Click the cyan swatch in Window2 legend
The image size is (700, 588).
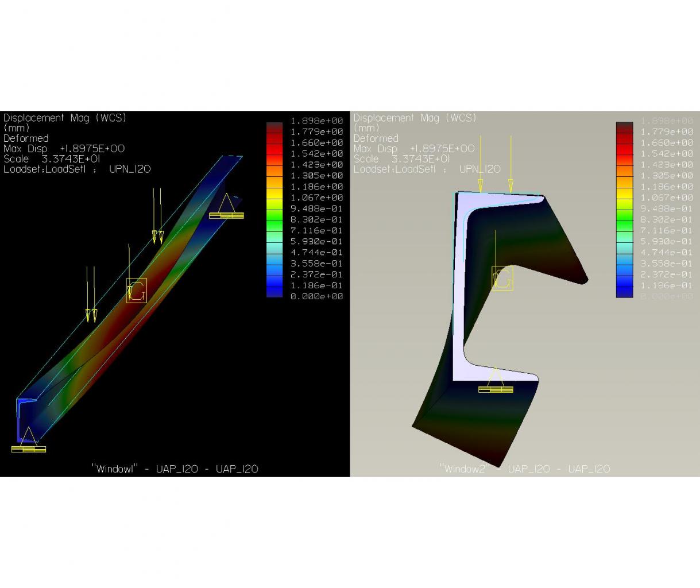tap(624, 249)
